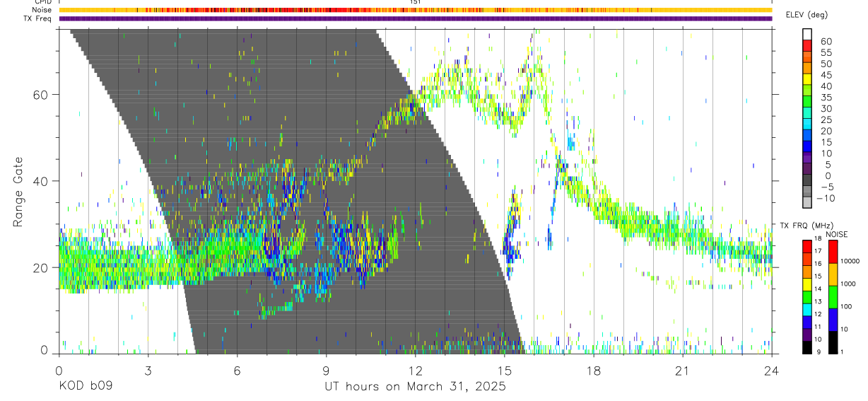
Task: Pick the blue segment of the NOISE color bar
Action: [832, 319]
